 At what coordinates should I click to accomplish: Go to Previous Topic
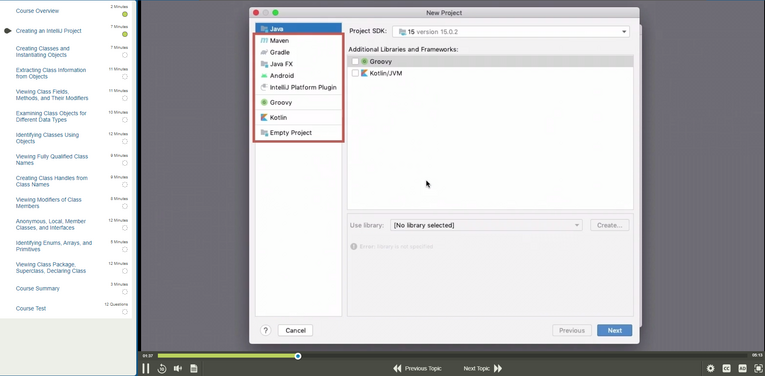coord(417,369)
